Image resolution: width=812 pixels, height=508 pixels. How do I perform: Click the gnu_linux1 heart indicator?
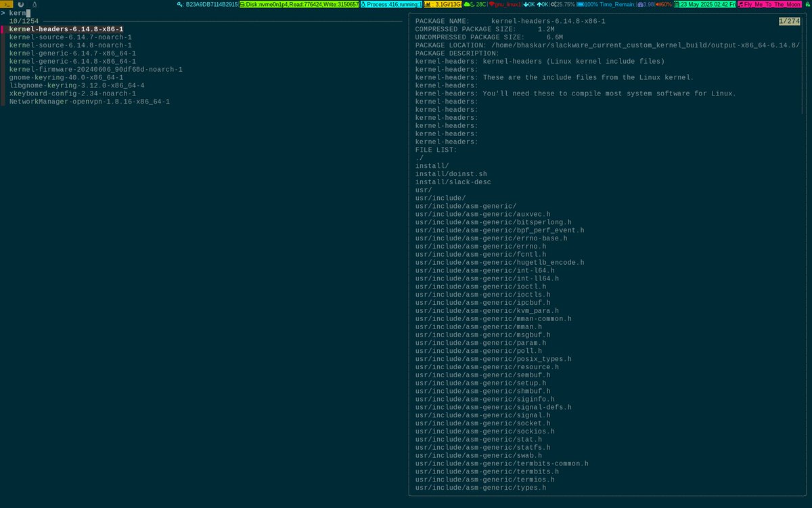(x=504, y=4)
